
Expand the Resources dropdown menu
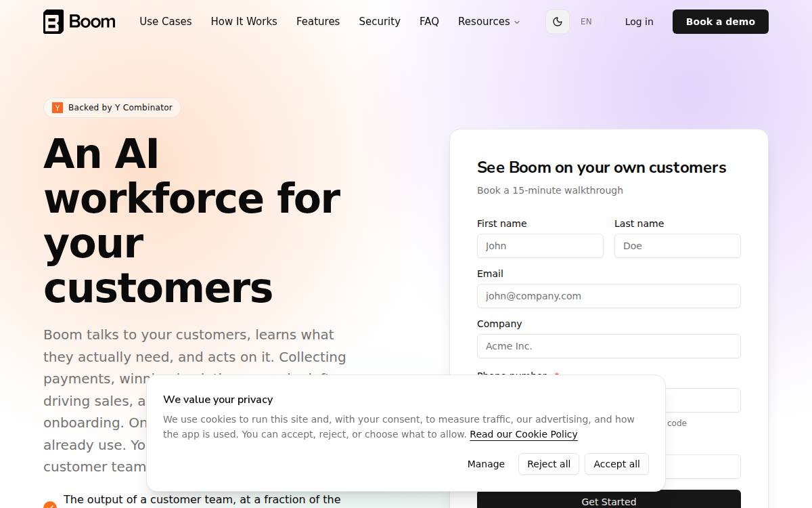point(489,22)
